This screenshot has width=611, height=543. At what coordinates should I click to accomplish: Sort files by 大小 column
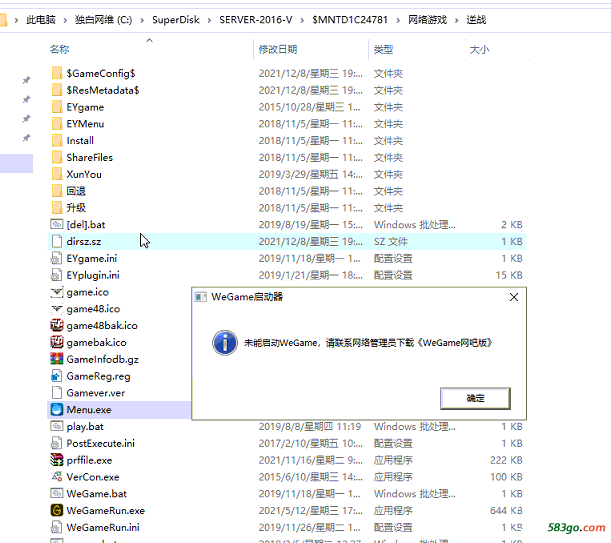(479, 50)
